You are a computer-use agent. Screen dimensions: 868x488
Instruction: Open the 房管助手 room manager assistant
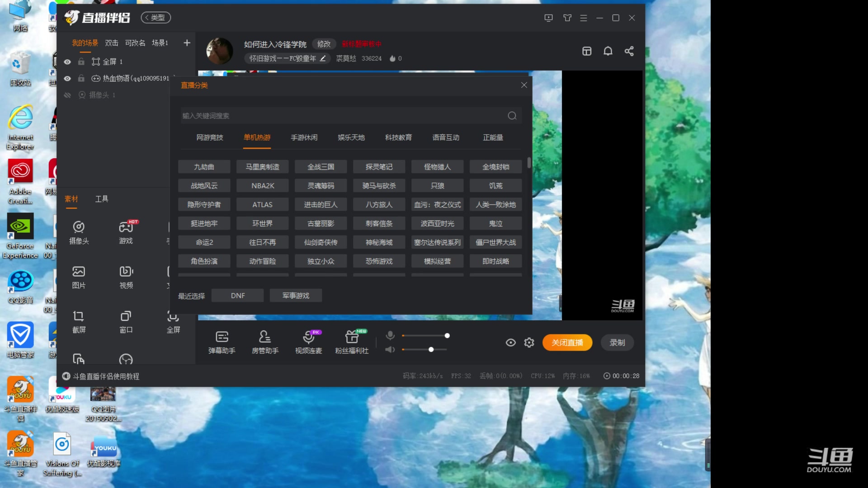coord(265,342)
